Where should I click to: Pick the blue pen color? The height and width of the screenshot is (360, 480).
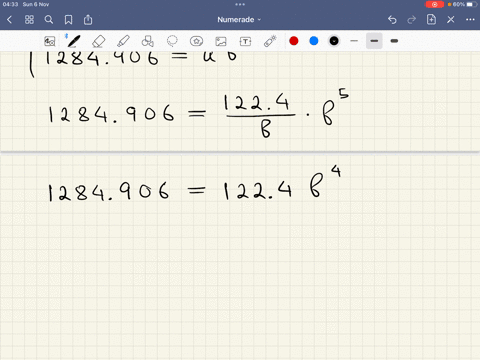coord(314,41)
